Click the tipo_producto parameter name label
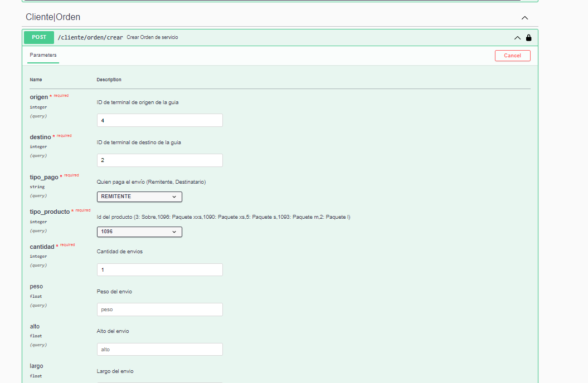This screenshot has height=383, width=588. pos(50,212)
